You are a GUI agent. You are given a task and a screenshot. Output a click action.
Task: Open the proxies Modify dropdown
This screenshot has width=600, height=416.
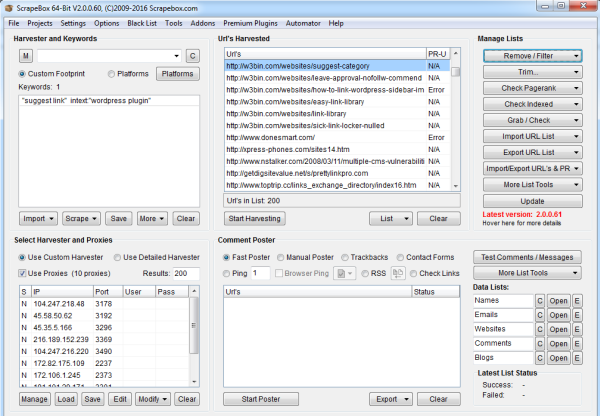(x=152, y=399)
